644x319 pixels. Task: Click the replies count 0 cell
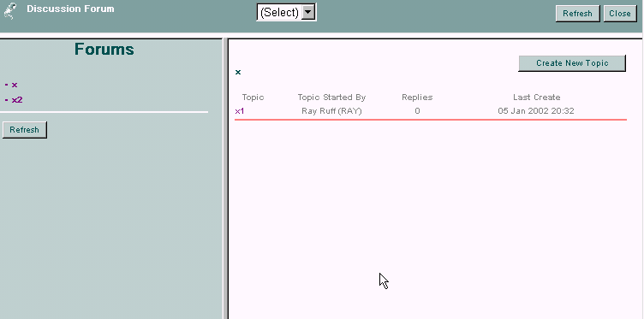point(417,111)
